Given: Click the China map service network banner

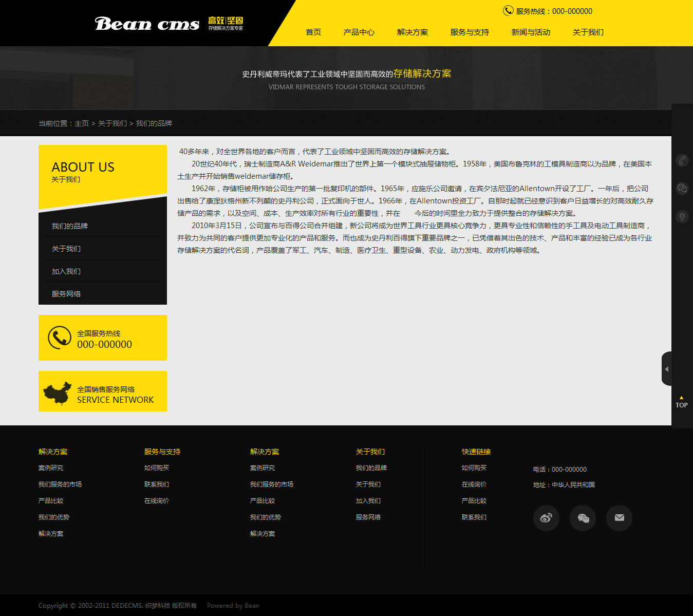Looking at the screenshot, I should tap(103, 391).
